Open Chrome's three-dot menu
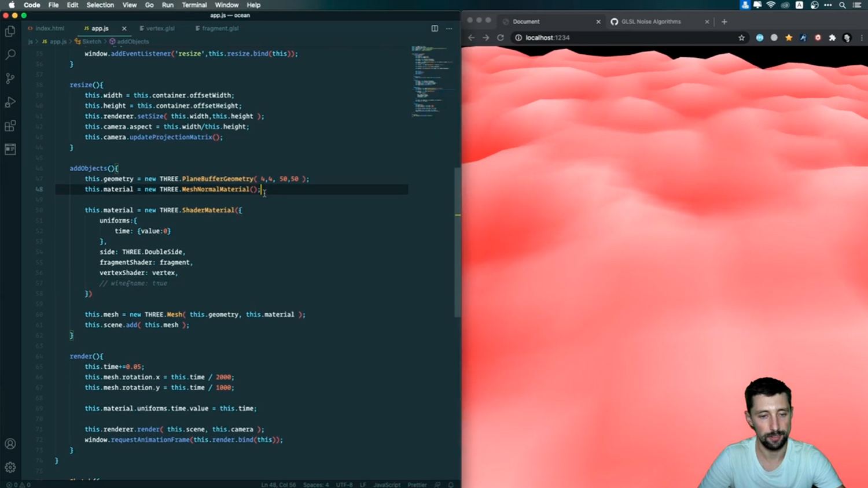The height and width of the screenshot is (488, 868). [x=860, y=37]
